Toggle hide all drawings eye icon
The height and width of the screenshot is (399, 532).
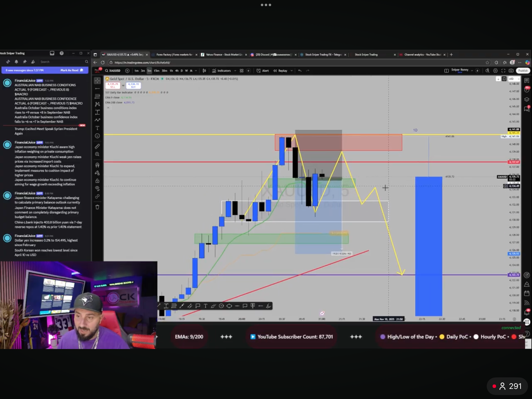pos(97,188)
